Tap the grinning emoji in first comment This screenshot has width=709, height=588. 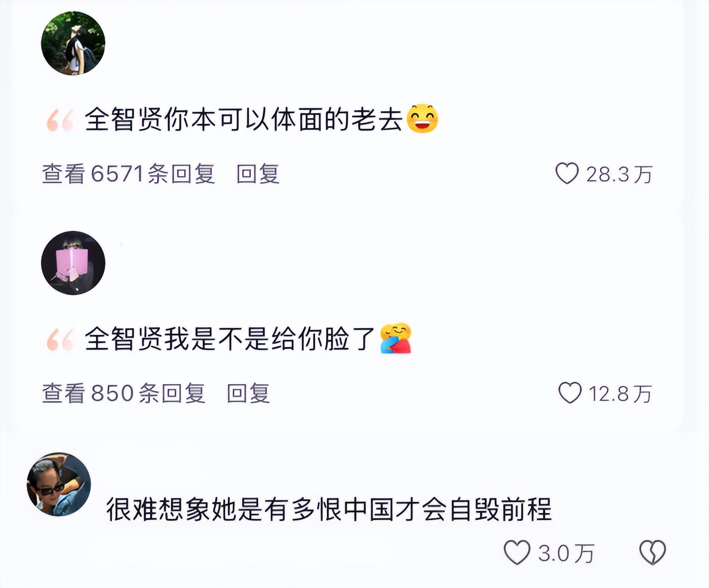pos(423,119)
